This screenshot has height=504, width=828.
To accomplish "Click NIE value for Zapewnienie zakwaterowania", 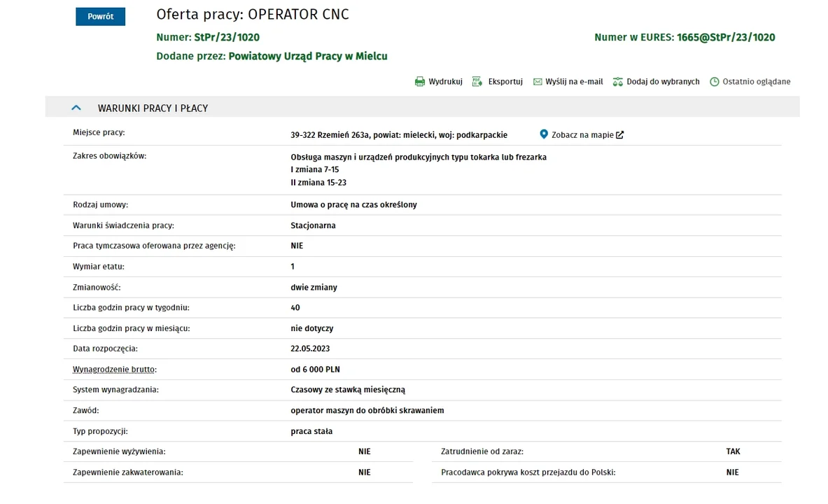I will point(365,472).
